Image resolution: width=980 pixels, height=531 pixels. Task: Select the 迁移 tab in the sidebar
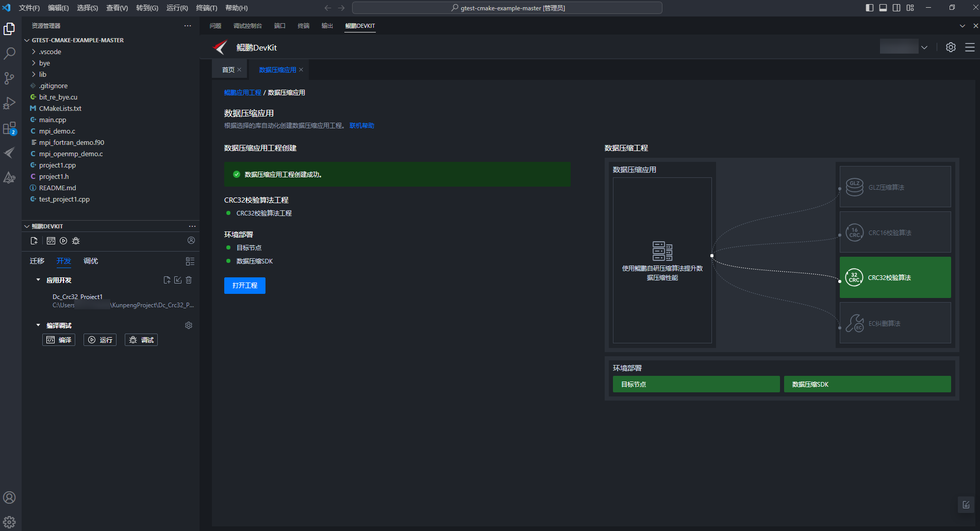[x=37, y=261]
